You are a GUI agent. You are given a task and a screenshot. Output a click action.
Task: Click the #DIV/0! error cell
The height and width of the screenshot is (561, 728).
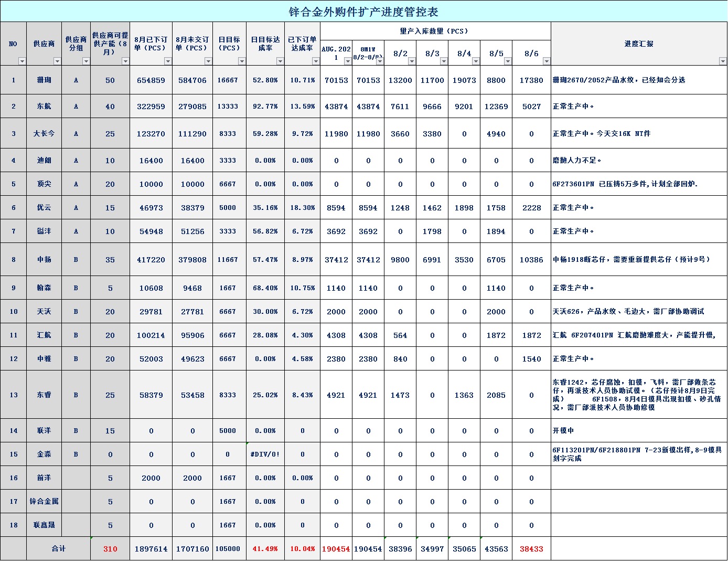click(x=265, y=454)
